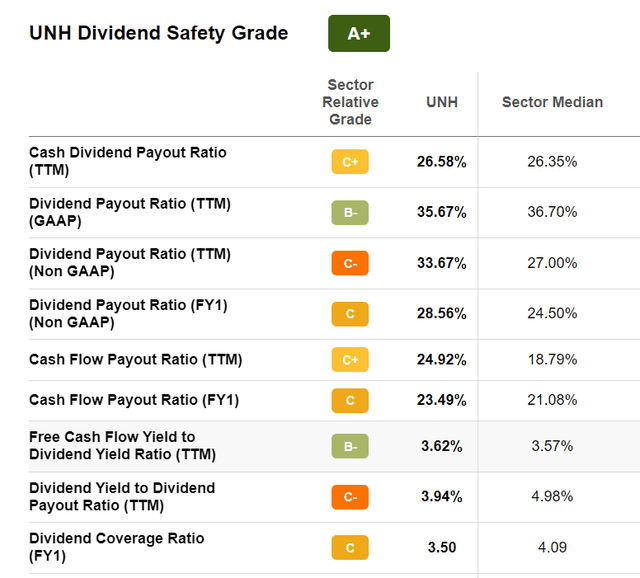This screenshot has width=640, height=578.
Task: Click B- badge for Free Cash Flow Yield ratio
Action: [x=350, y=446]
